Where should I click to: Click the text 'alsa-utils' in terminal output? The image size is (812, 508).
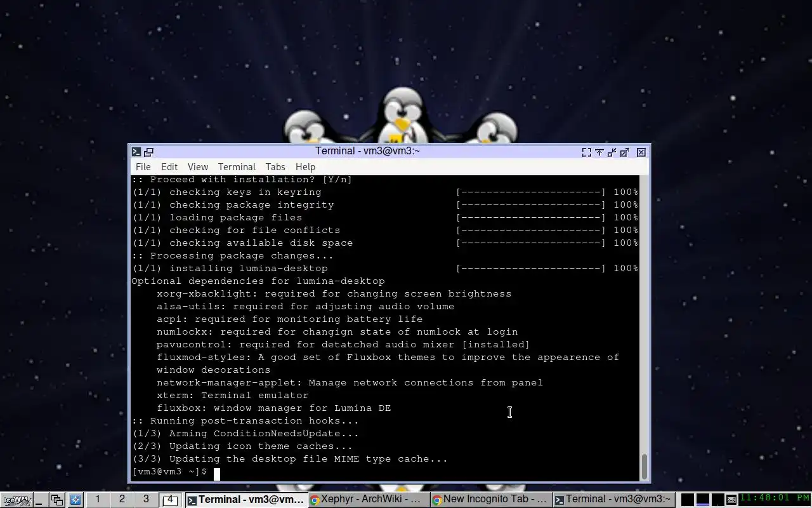[188, 307]
